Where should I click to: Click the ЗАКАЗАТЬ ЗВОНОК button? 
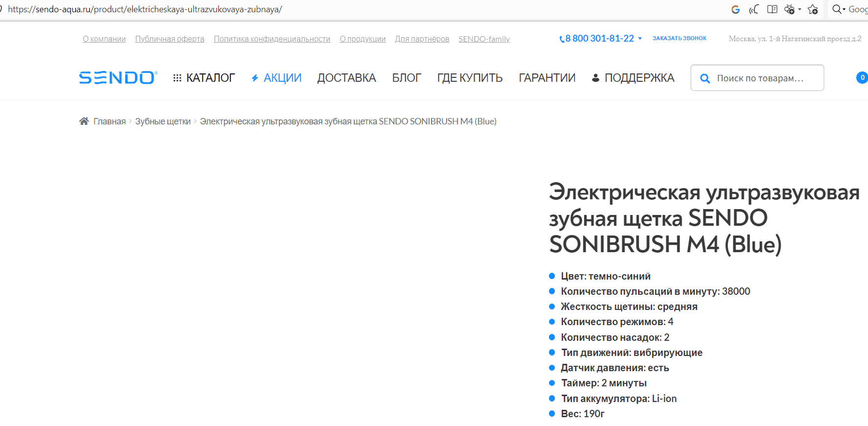(679, 38)
